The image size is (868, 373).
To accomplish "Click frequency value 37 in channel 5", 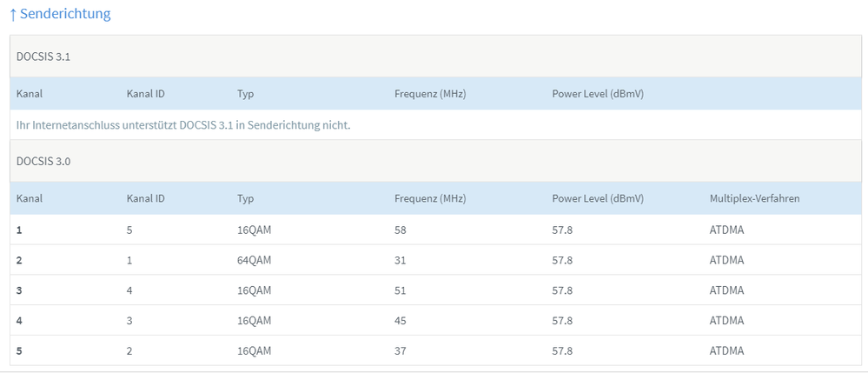I will click(x=401, y=350).
